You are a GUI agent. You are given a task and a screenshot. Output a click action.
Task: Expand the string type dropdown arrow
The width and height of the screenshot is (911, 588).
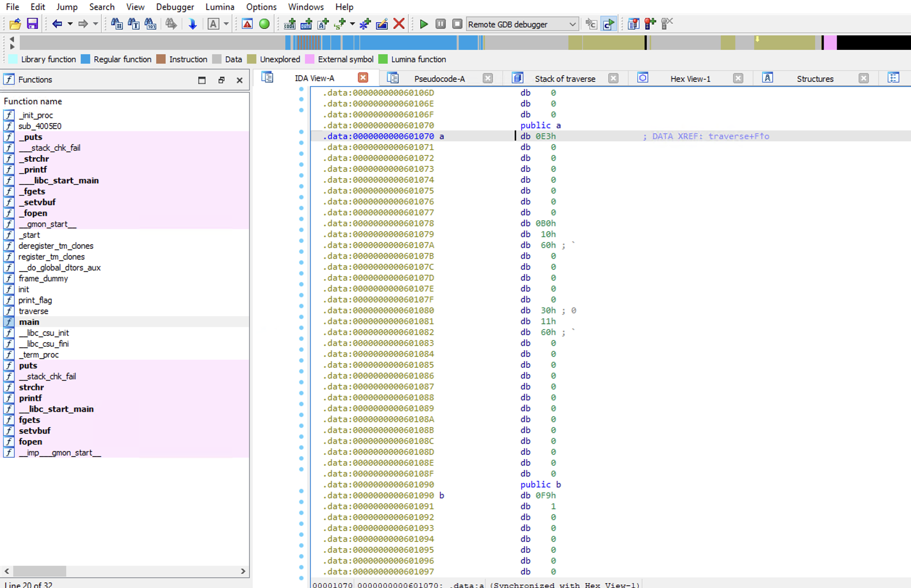click(x=352, y=24)
